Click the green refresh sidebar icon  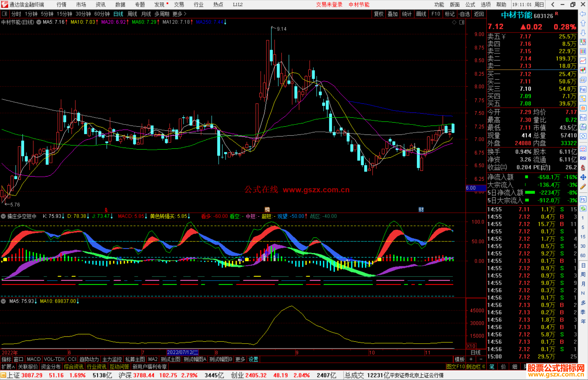(583, 209)
